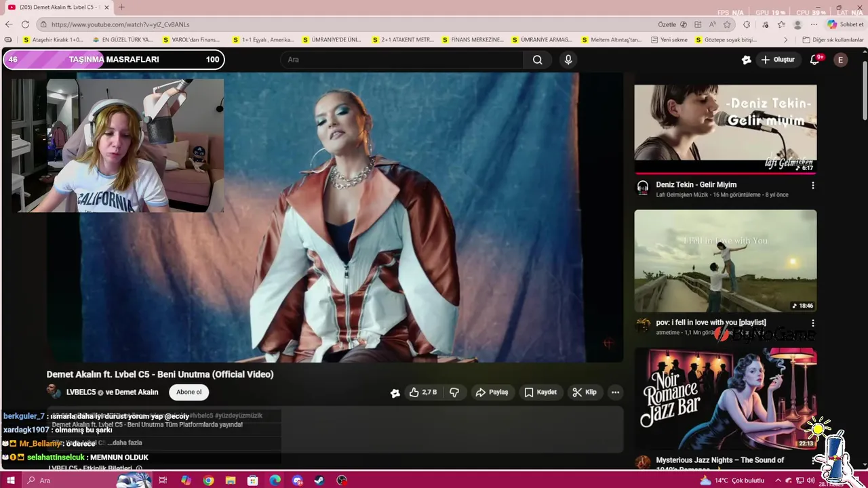Open 'Yeni sekme' bookmark
The height and width of the screenshot is (488, 868).
pyautogui.click(x=669, y=40)
